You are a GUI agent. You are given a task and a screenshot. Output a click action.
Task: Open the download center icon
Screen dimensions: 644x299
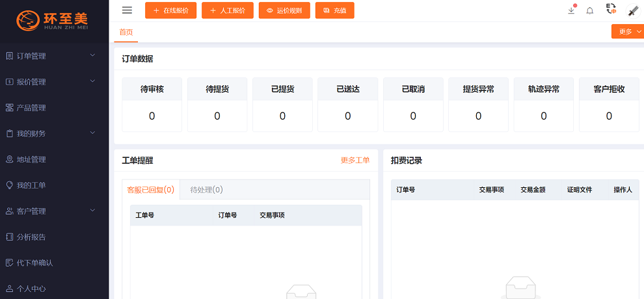tap(571, 10)
